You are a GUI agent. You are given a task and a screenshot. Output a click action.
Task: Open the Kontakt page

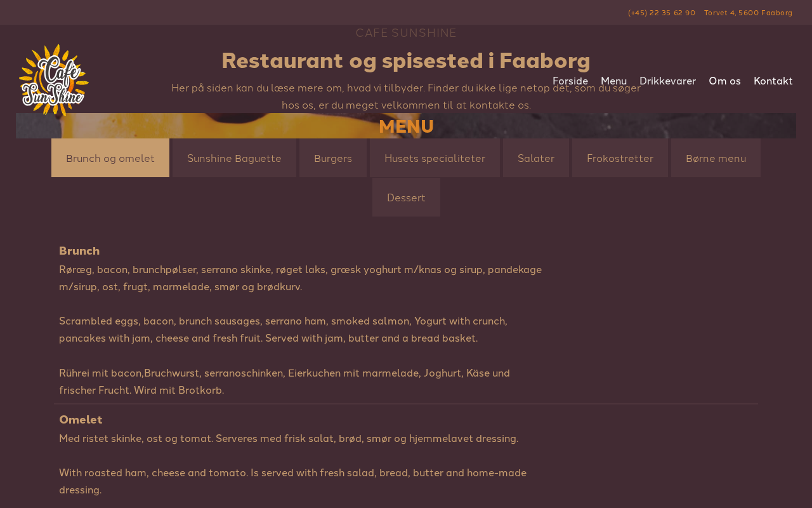click(x=773, y=81)
